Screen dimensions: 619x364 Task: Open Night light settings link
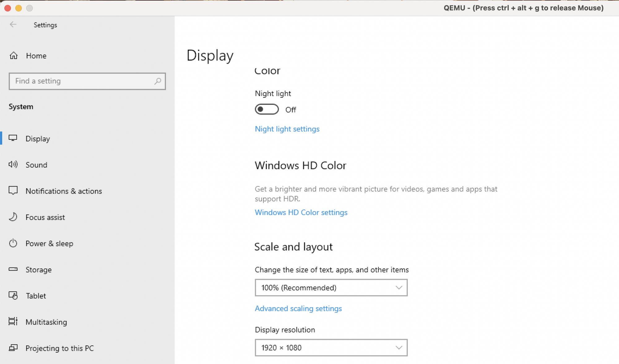287,129
